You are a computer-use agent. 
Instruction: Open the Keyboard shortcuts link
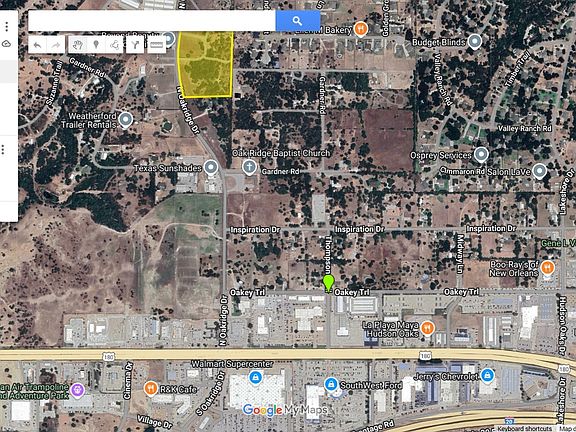525,429
